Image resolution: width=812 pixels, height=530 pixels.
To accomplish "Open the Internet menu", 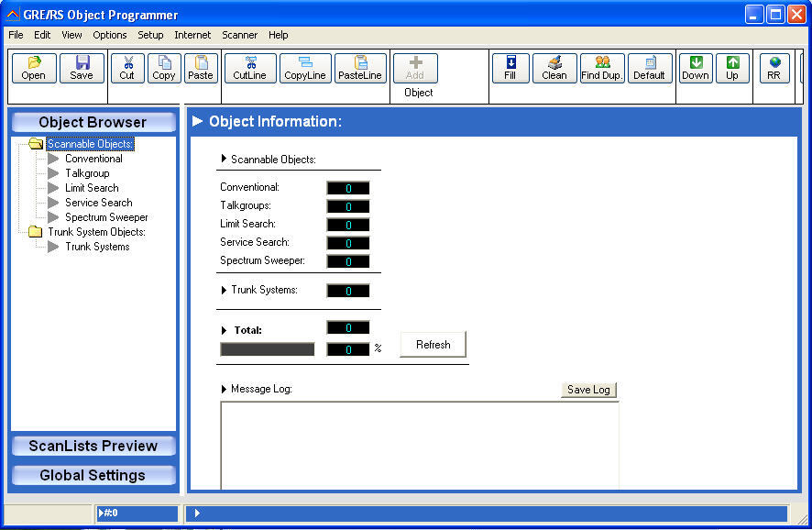I will (192, 35).
